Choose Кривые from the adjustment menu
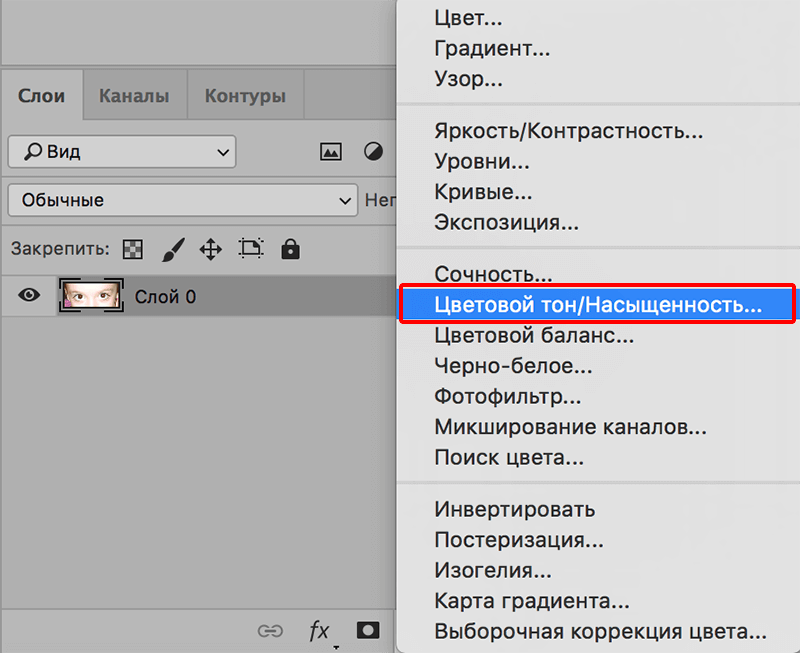This screenshot has height=653, width=800. point(478,192)
